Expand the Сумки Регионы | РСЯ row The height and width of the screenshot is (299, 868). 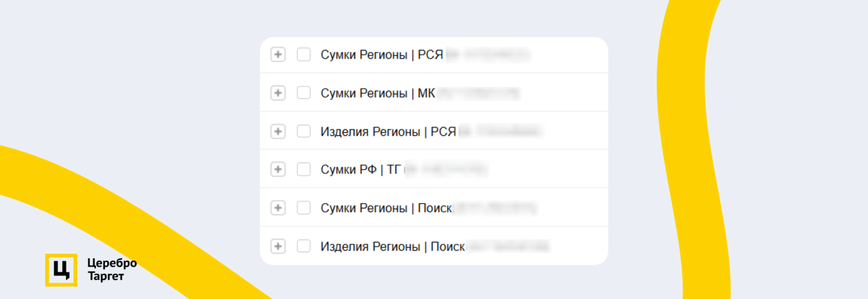click(x=278, y=54)
